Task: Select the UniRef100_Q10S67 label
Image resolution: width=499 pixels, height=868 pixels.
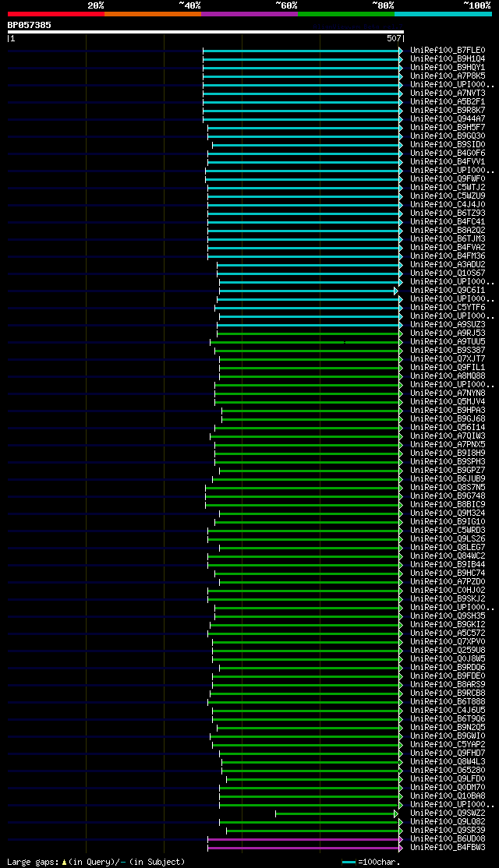Action: click(448, 273)
